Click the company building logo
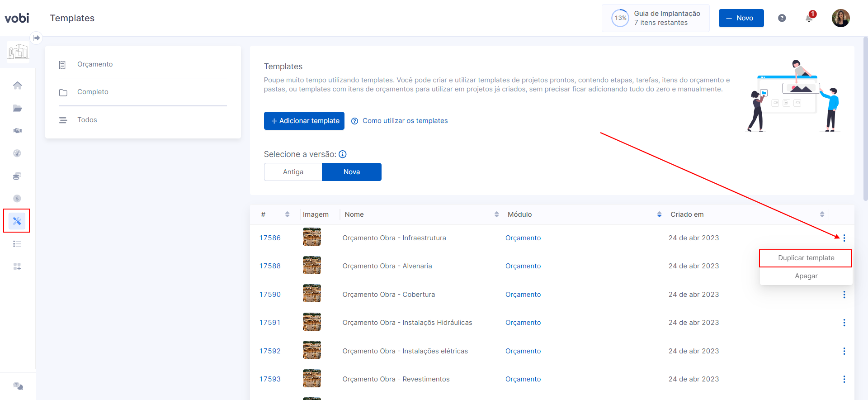This screenshot has height=400, width=868. click(x=18, y=52)
